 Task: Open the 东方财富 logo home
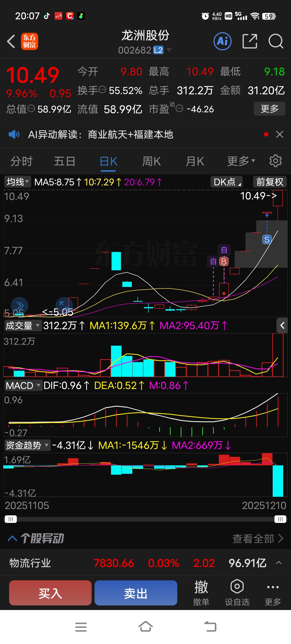point(29,42)
